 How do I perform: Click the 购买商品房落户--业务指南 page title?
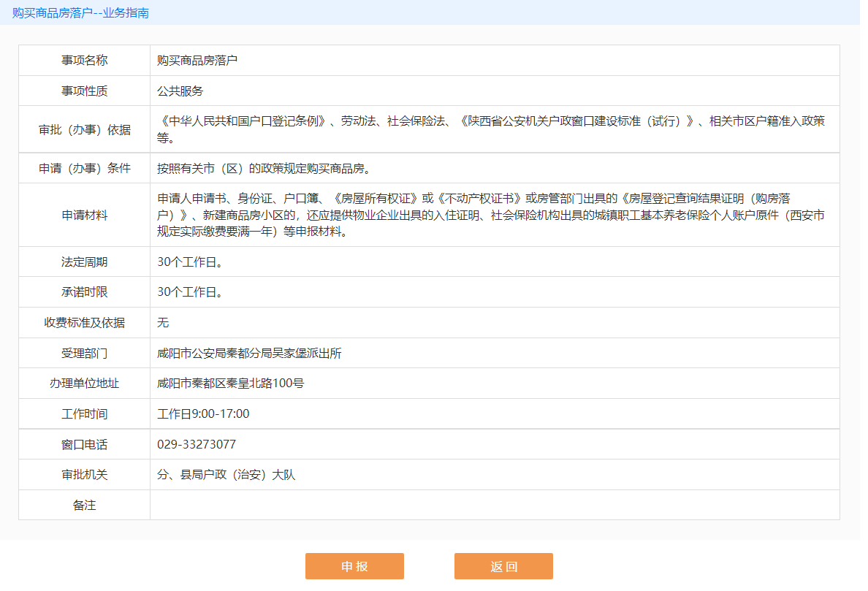pyautogui.click(x=81, y=13)
